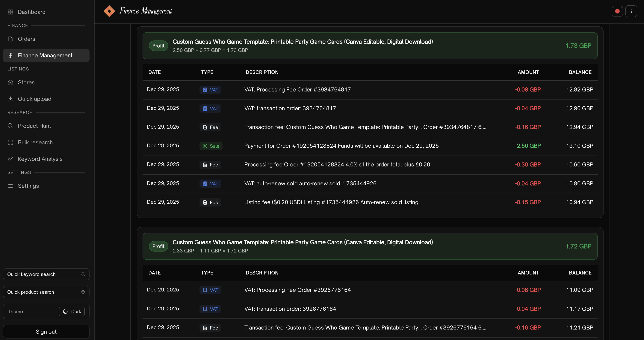Click the green Sale type badge
The width and height of the screenshot is (644, 340).
click(x=211, y=146)
